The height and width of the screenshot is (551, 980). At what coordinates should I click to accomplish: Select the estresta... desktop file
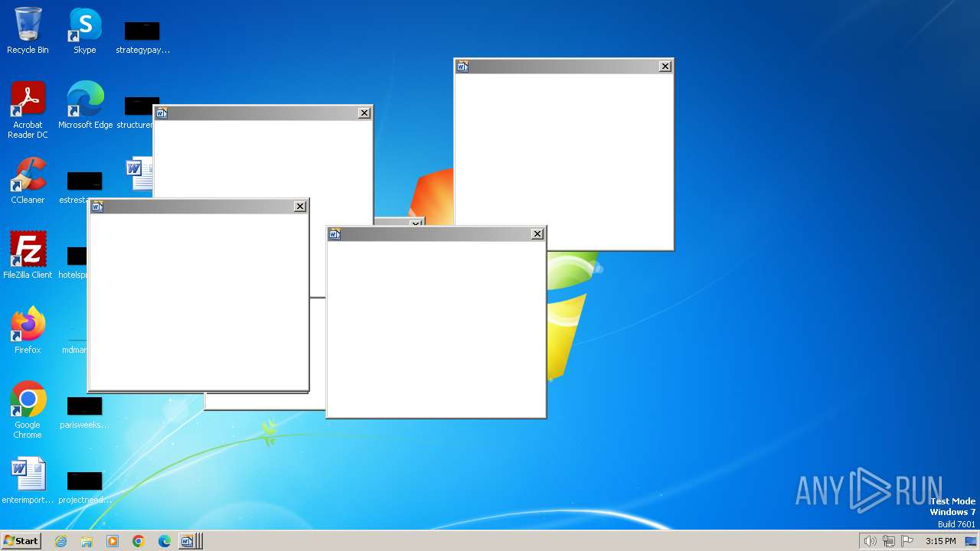(x=80, y=187)
